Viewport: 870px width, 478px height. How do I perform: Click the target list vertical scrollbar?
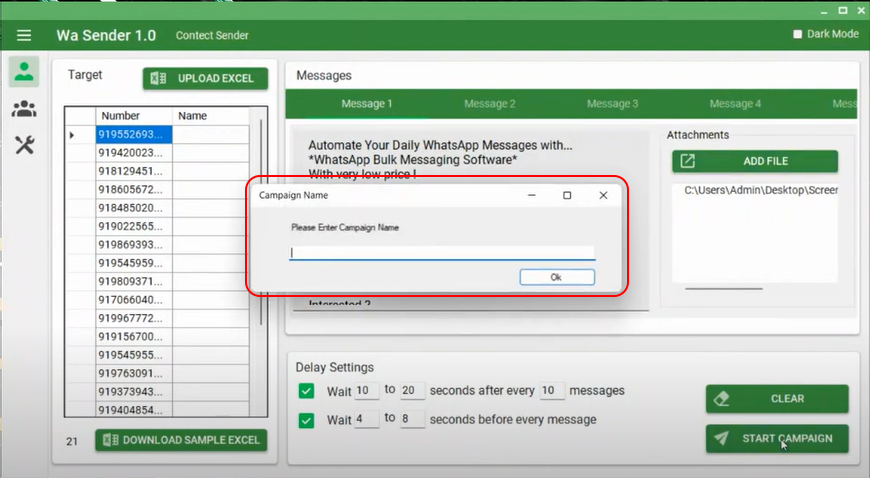(261, 220)
